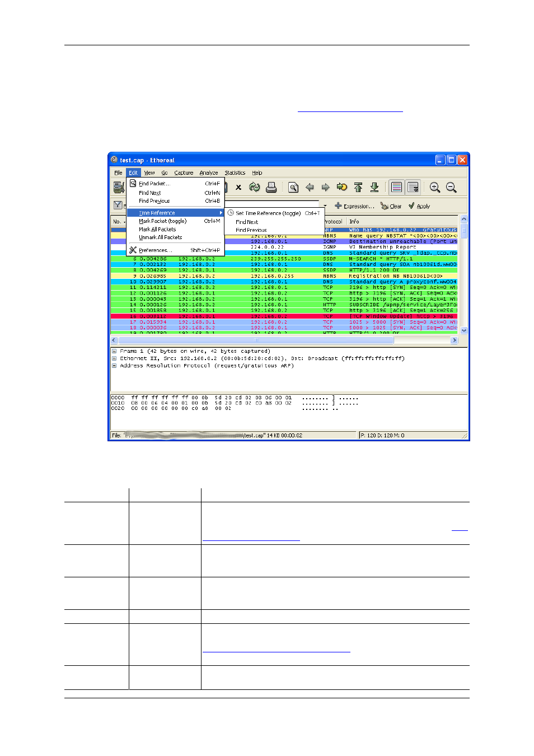Choose Find Next in Edit menu
Viewport: 534px width, 756px height.
[x=175, y=193]
